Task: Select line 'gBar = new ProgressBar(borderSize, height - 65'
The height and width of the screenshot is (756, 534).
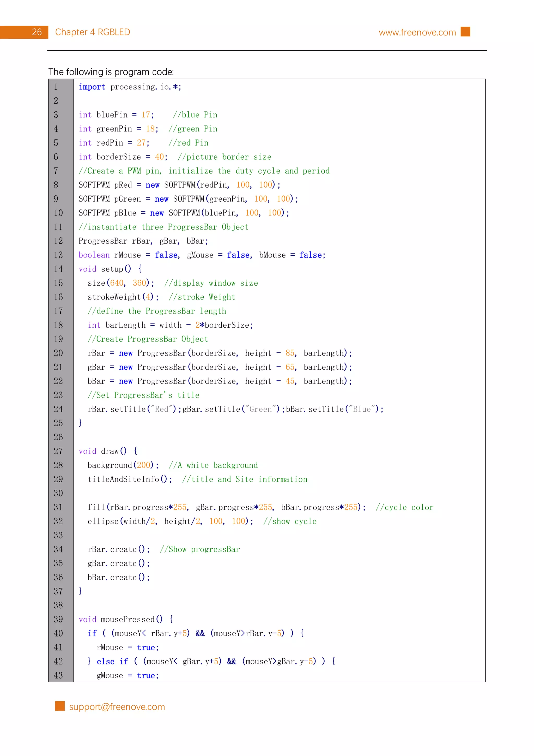Action: 191,367
